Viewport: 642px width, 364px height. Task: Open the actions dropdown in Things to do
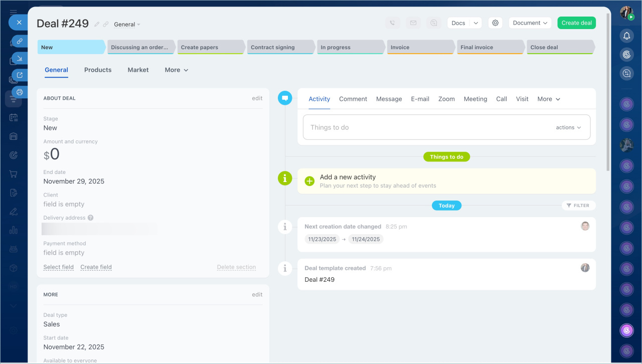point(568,127)
